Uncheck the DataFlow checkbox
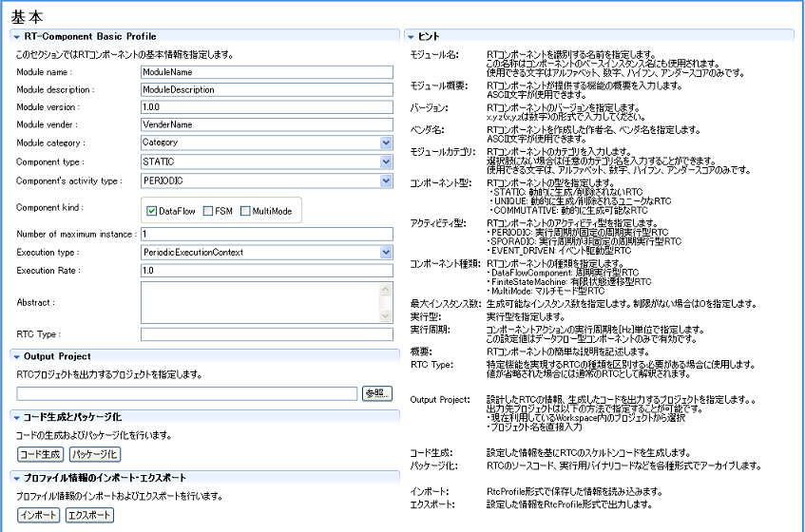This screenshot has height=532, width=805. click(151, 211)
